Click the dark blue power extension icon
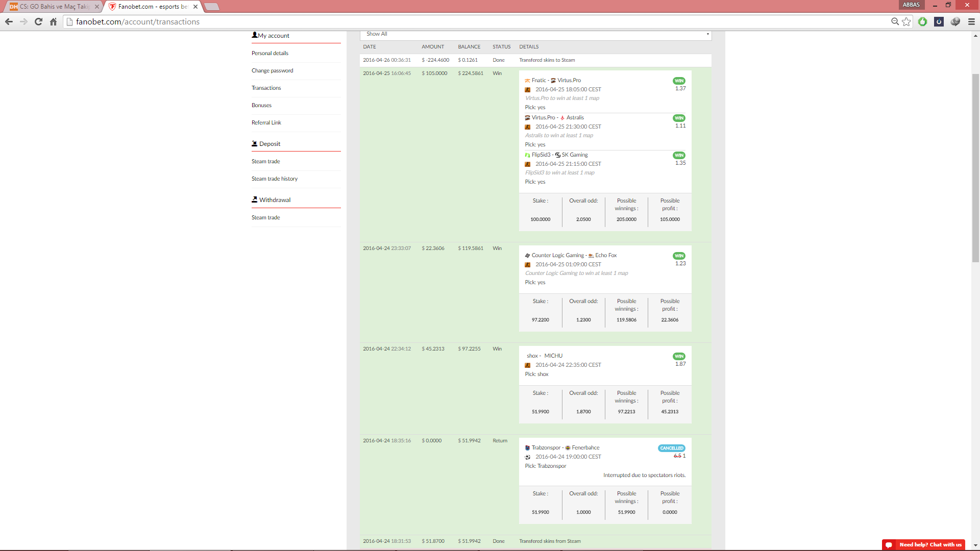 pos(939,21)
